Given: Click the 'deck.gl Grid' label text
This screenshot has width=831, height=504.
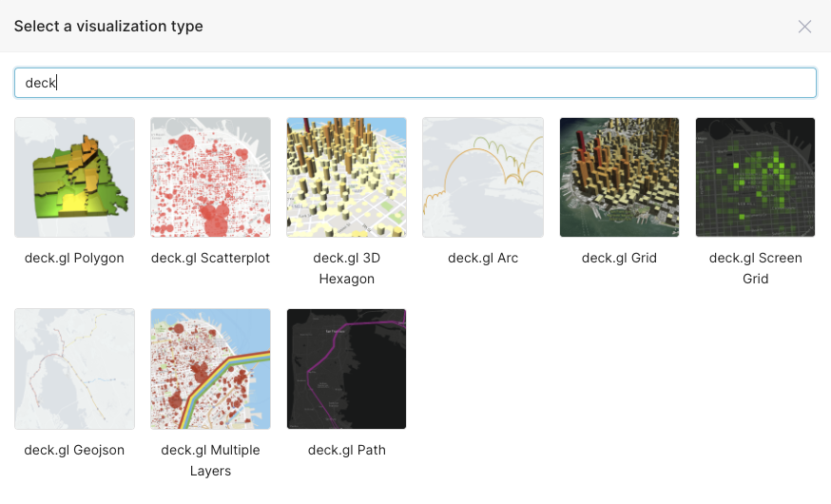Looking at the screenshot, I should pyautogui.click(x=619, y=258).
